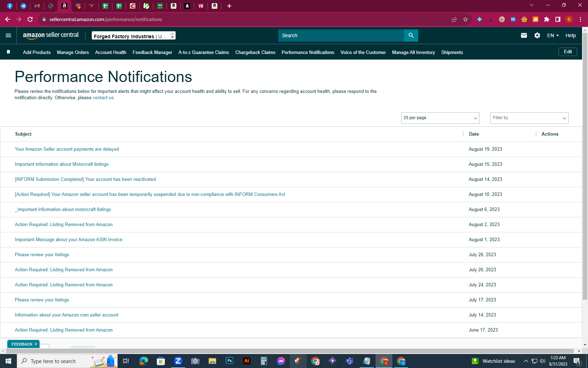Open the bear-in-pot extension icon

[x=524, y=19]
